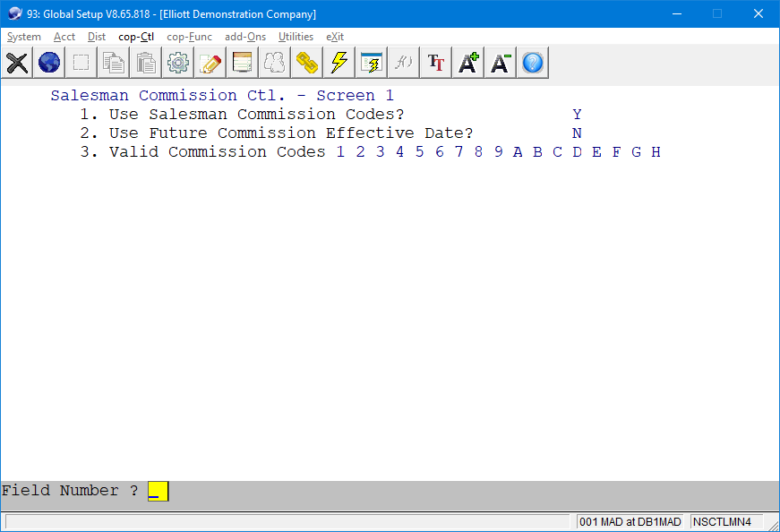Open the Acct menu
Viewport: 780px width, 532px height.
(64, 37)
